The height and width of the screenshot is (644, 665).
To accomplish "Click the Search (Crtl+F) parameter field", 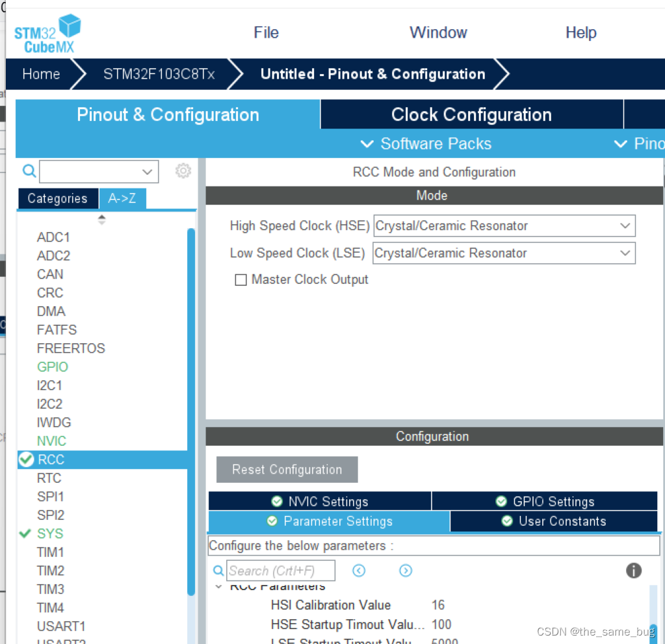I will click(x=281, y=571).
